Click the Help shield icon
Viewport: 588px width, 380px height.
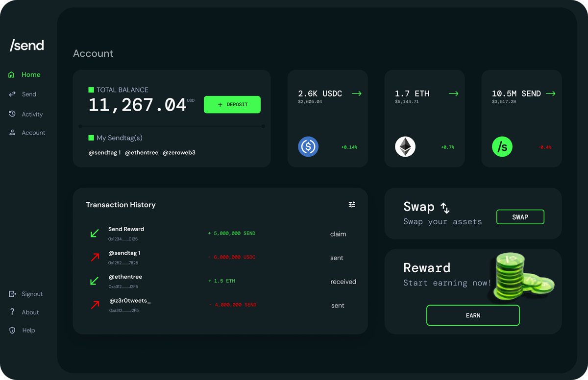coord(12,330)
